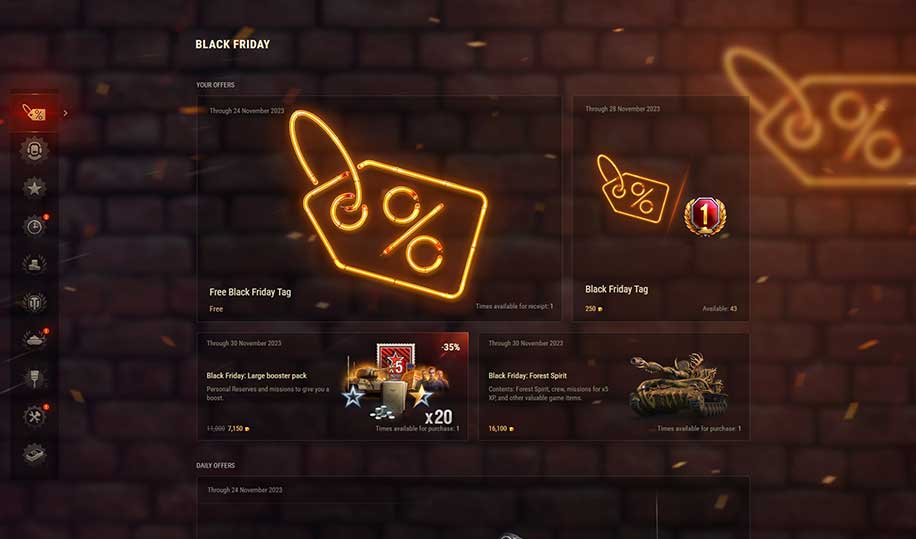Open the Black Friday discount tag sidebar section
The height and width of the screenshot is (539, 916).
pos(34,113)
